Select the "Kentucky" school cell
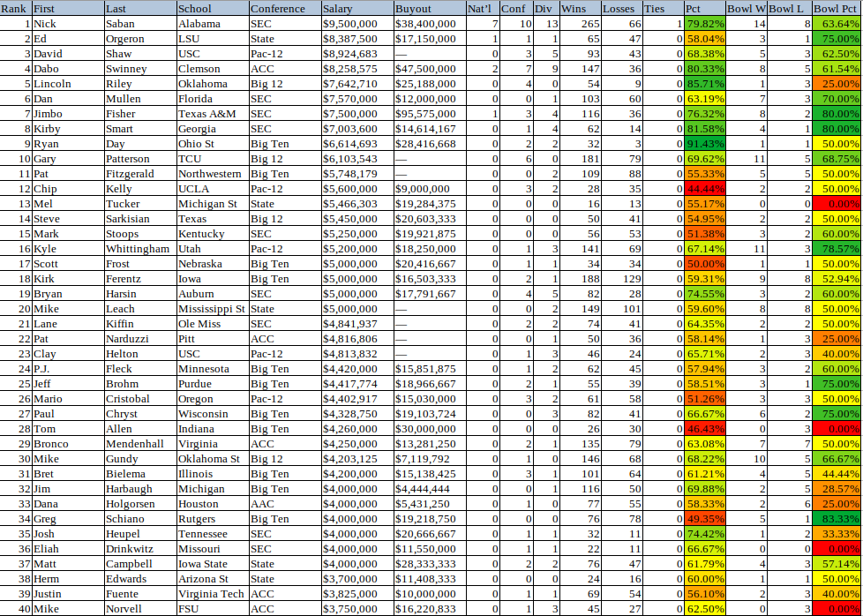 click(213, 233)
